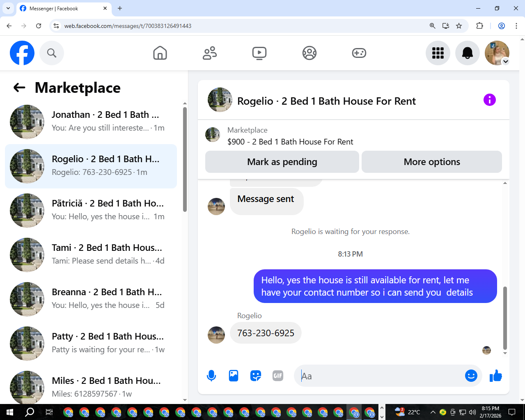Open Chrome three-dot menu
525x420 pixels.
tap(516, 26)
